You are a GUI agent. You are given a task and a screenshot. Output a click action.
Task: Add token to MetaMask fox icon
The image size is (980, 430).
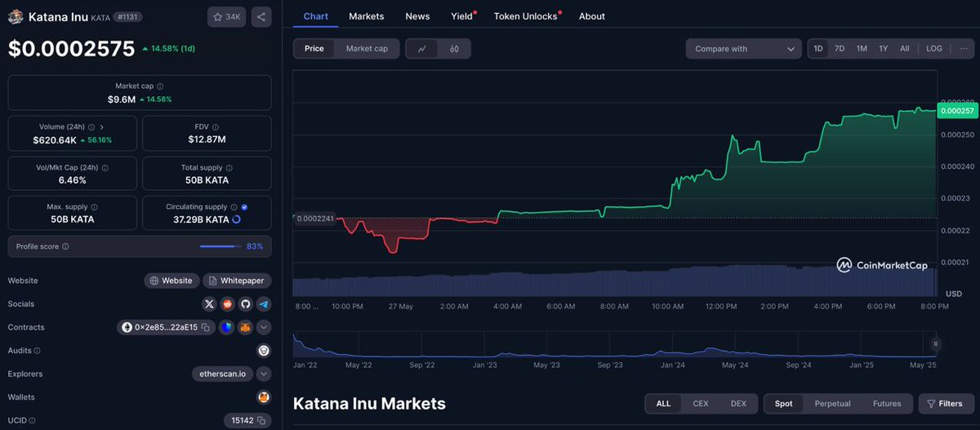[x=244, y=327]
